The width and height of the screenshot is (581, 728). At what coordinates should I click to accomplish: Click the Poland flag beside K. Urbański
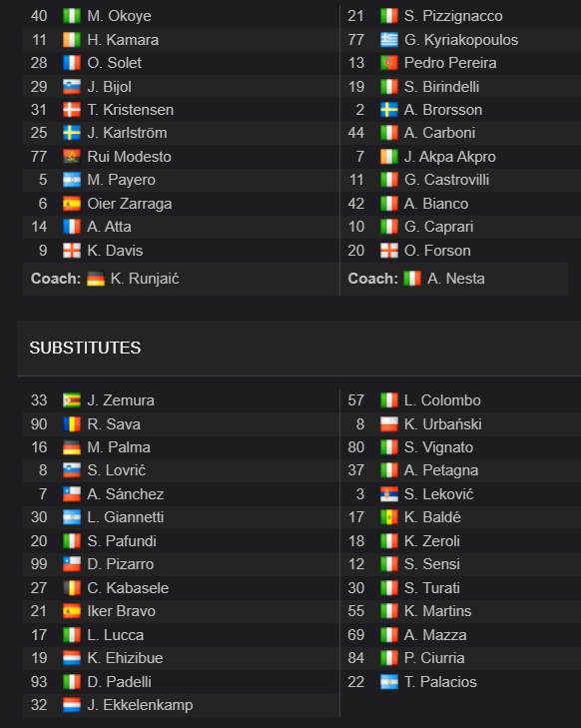(389, 423)
